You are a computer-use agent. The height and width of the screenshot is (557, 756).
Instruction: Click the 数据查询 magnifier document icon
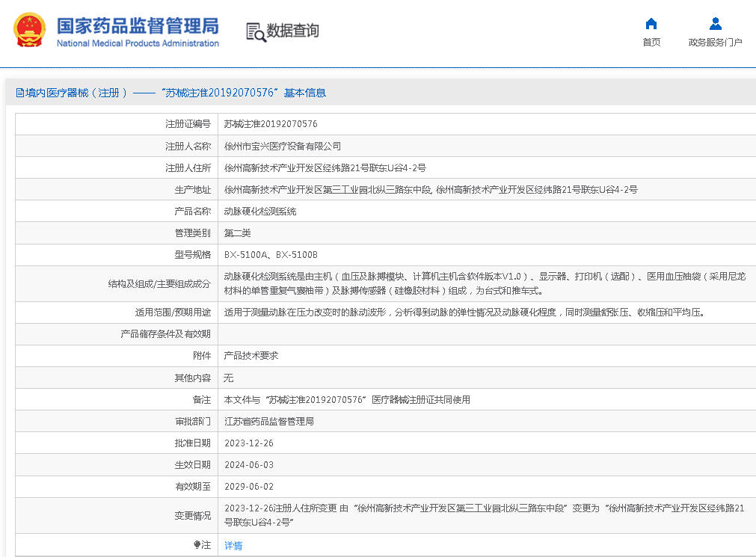tap(256, 31)
